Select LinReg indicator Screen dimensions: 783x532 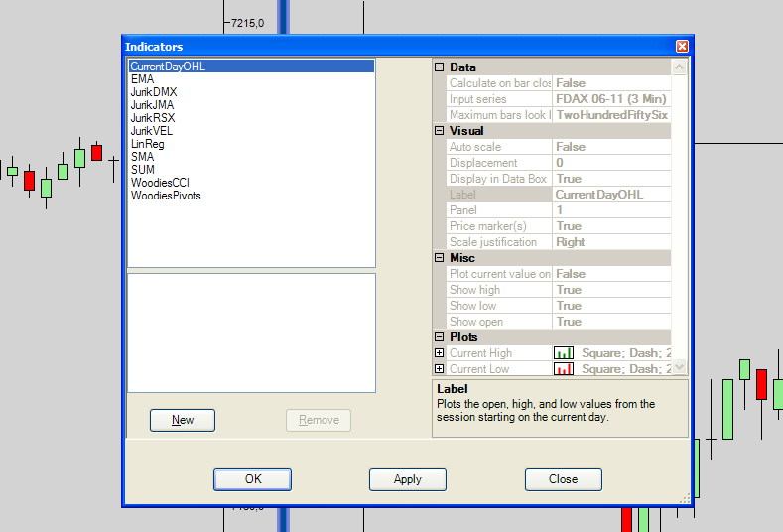[x=147, y=144]
